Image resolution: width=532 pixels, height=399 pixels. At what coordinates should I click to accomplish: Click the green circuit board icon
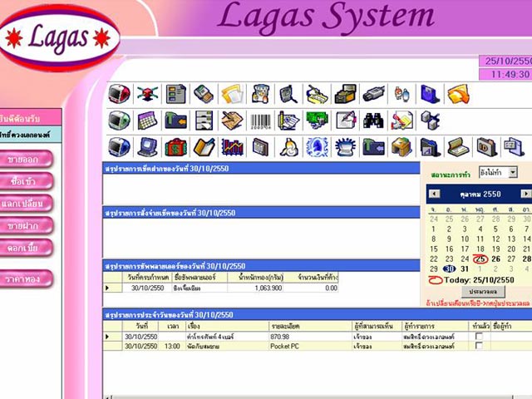317,121
